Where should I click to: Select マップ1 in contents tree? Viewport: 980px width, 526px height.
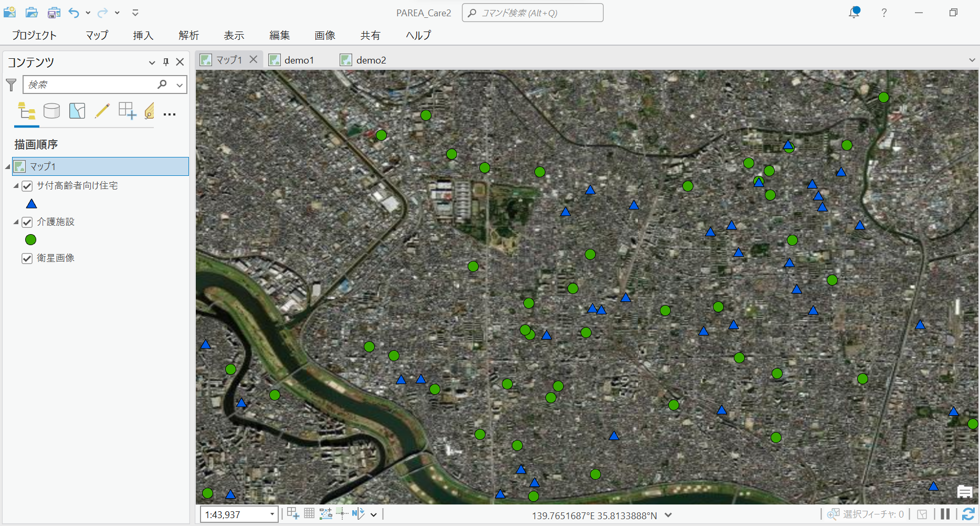coord(100,166)
